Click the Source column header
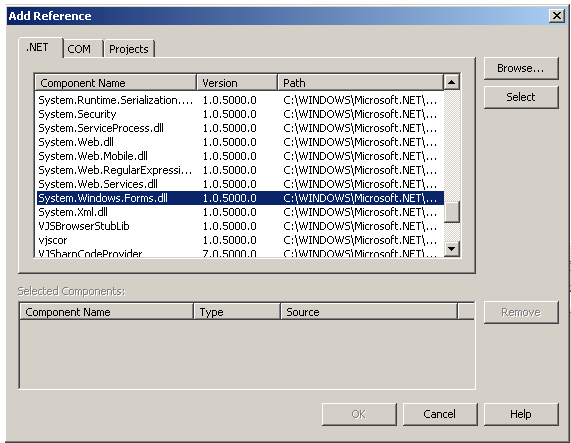This screenshot has height=443, width=571. (x=369, y=312)
